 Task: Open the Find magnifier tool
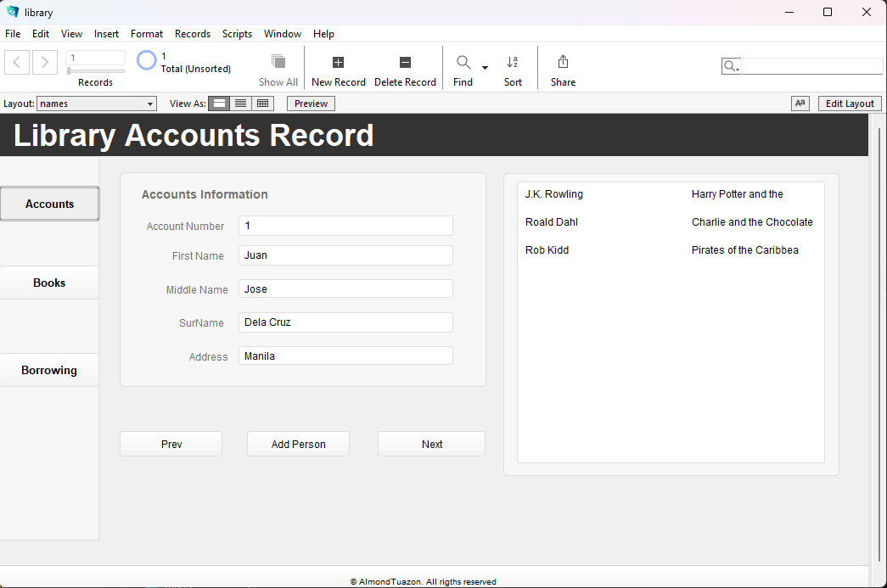[463, 63]
